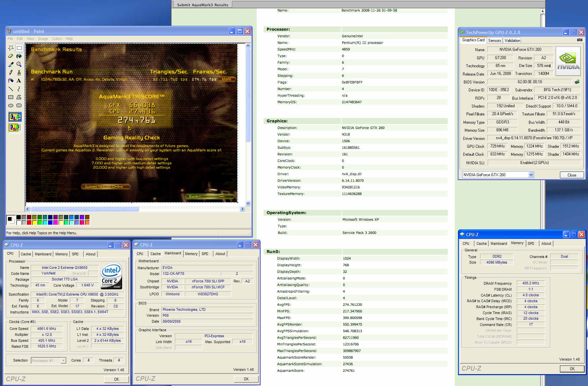588x386 pixels.
Task: Open SPD tab in the Memory CPU-Z window
Action: point(531,243)
